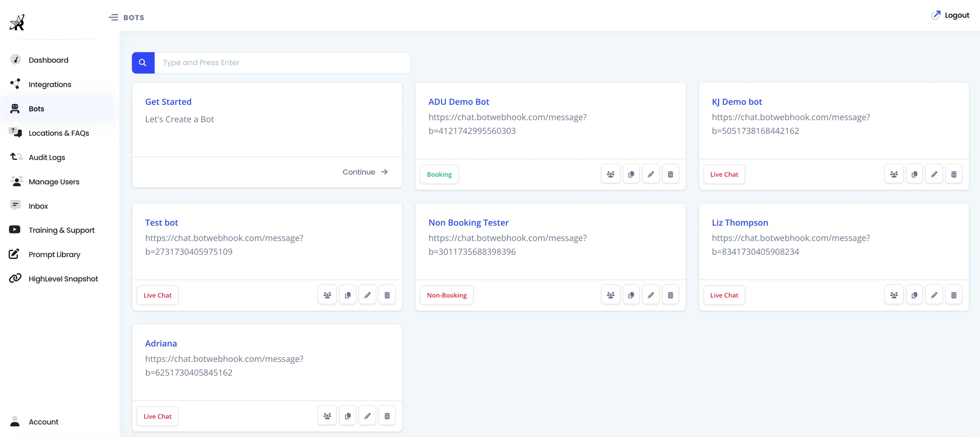980x437 pixels.
Task: Open the Inbox sidebar item
Action: 57,206
